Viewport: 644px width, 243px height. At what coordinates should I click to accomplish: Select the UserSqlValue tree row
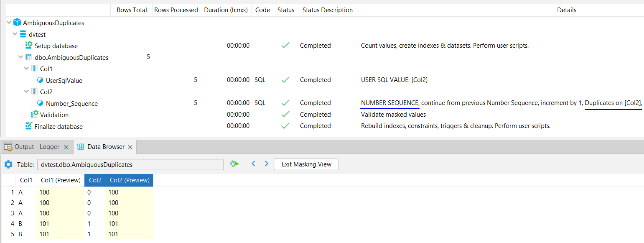click(64, 80)
